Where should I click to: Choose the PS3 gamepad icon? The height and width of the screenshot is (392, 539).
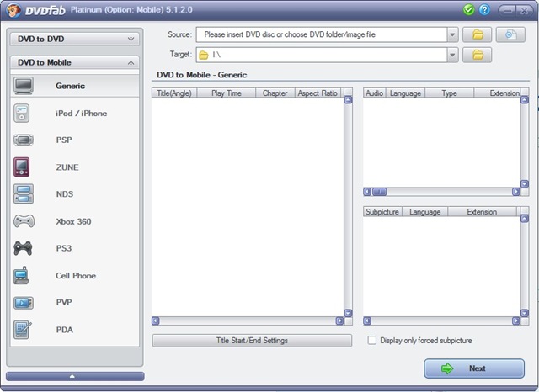(x=23, y=248)
